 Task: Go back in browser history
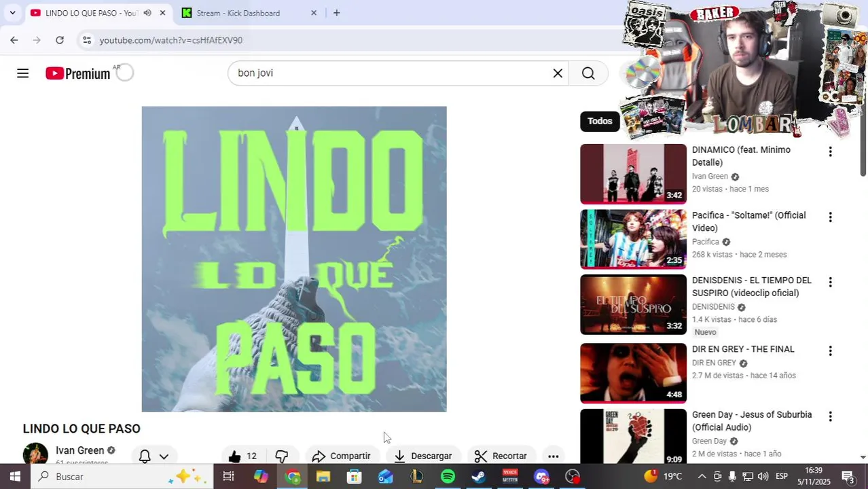coord(14,40)
